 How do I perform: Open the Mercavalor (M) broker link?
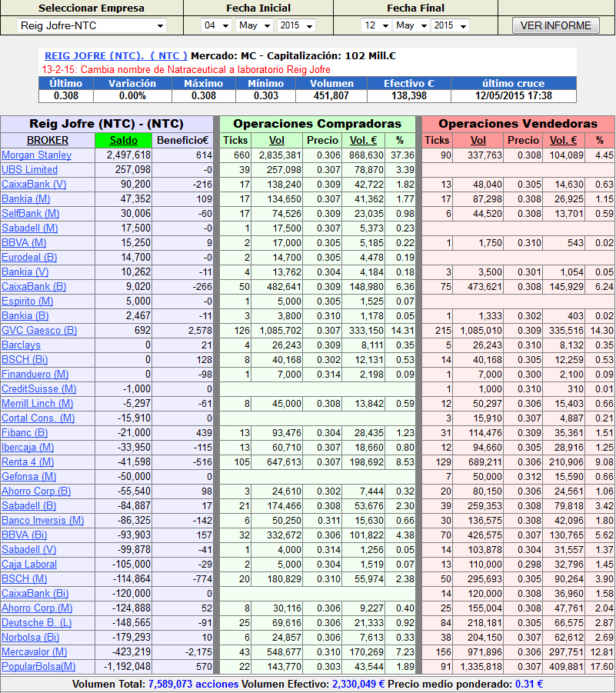pos(37,651)
